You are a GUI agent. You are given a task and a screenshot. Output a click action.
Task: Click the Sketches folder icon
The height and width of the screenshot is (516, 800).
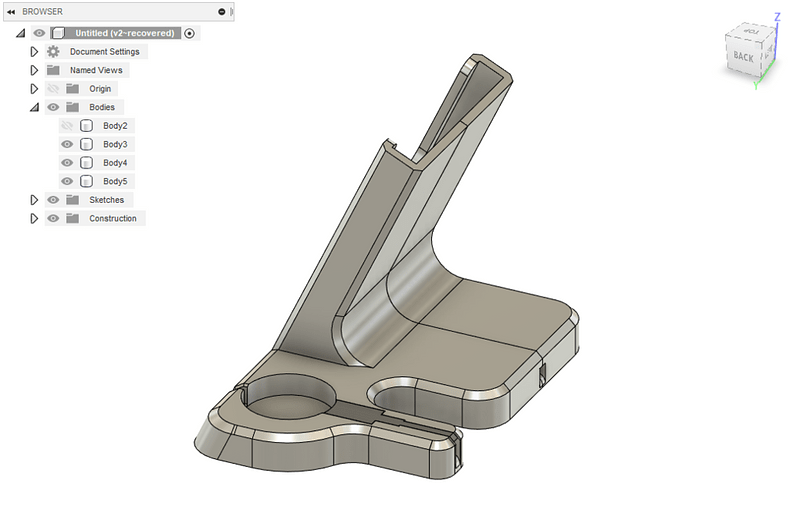click(72, 200)
